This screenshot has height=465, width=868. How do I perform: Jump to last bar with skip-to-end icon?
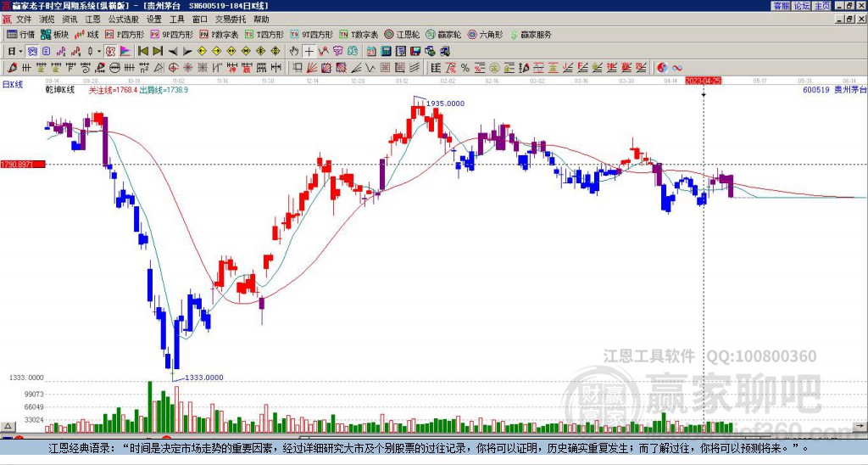click(158, 52)
